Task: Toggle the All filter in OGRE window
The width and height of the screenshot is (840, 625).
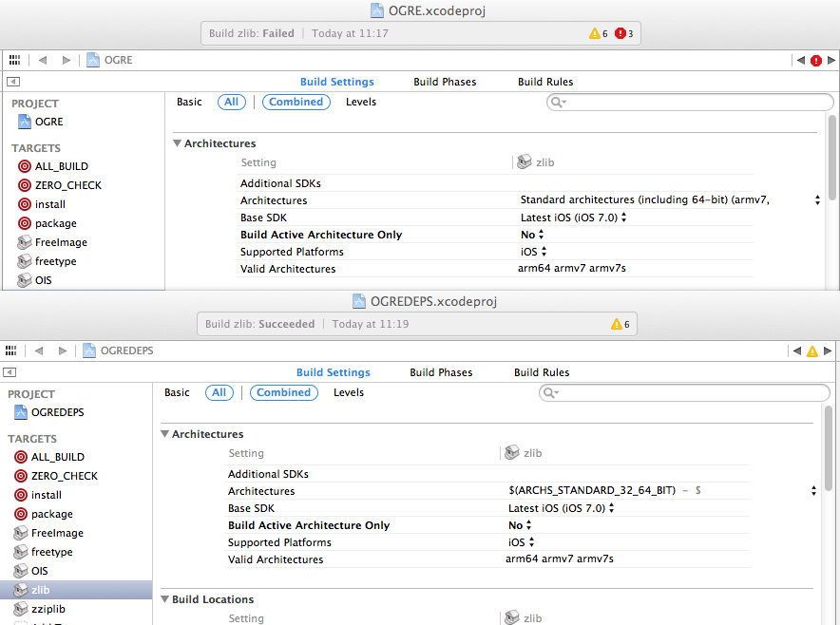Action: click(x=232, y=102)
